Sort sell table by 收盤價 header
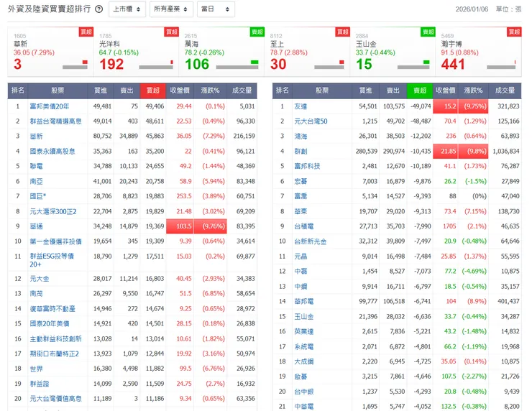Image resolution: width=532 pixels, height=411 pixels. click(x=446, y=91)
